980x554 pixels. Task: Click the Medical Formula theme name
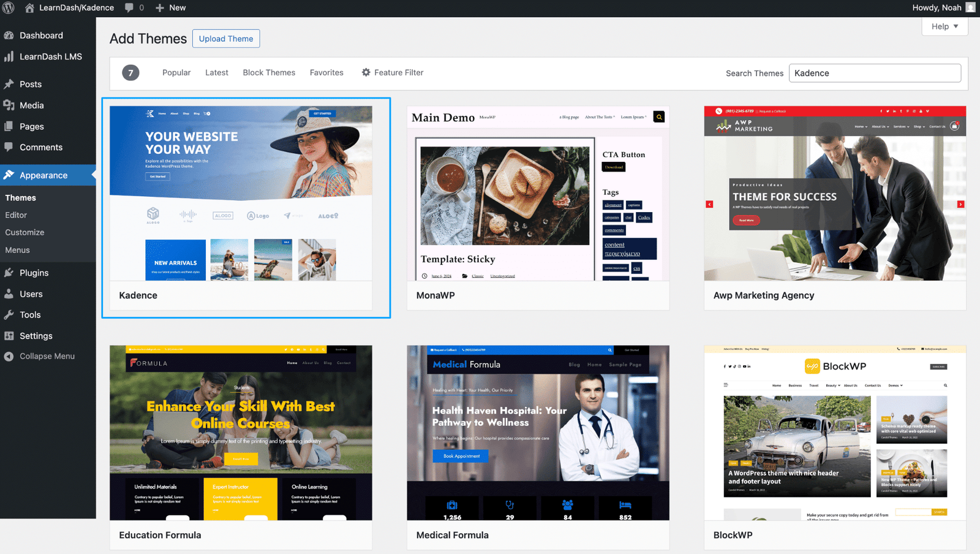[453, 535]
